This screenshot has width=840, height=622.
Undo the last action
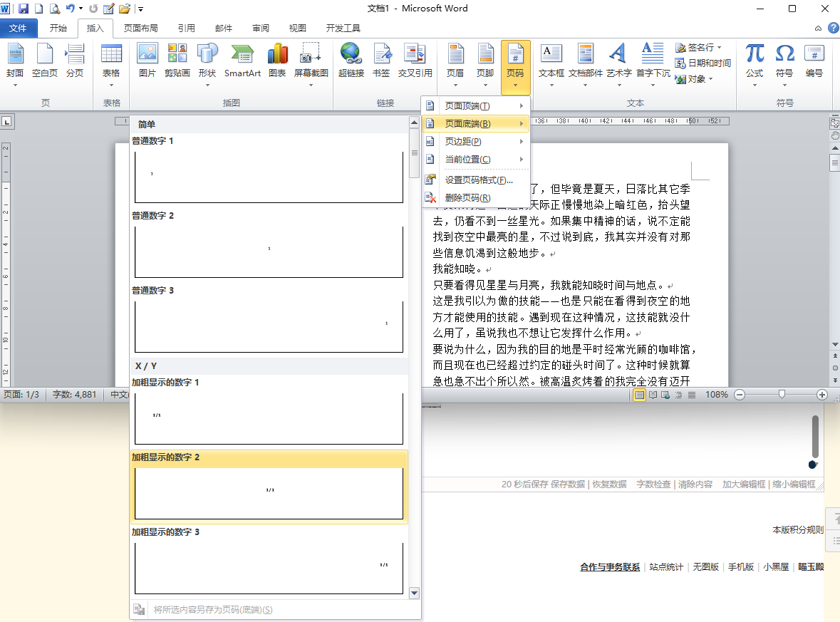[x=71, y=9]
